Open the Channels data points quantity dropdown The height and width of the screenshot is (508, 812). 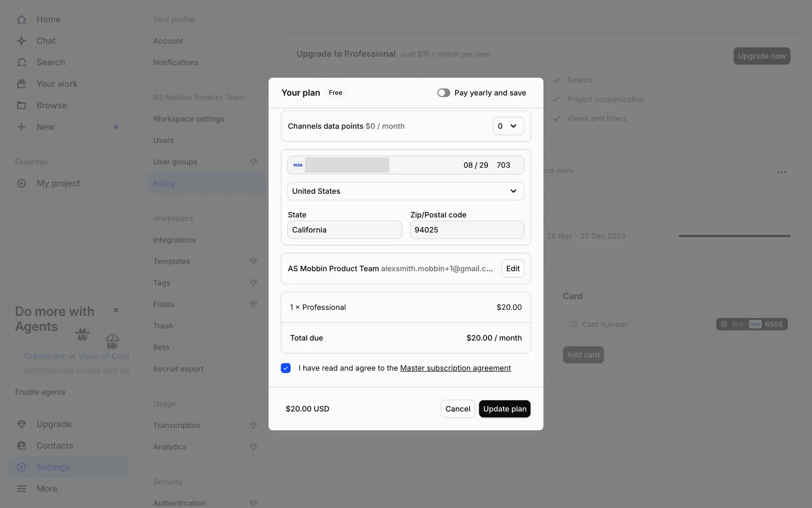point(508,126)
